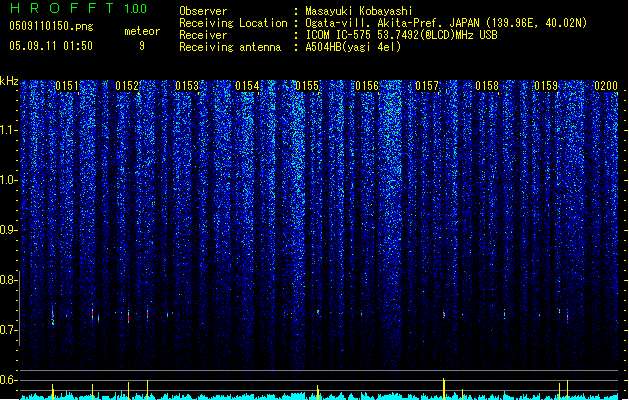629x400 pixels.
Task: Click the 0151 time label
Action: 67,86
